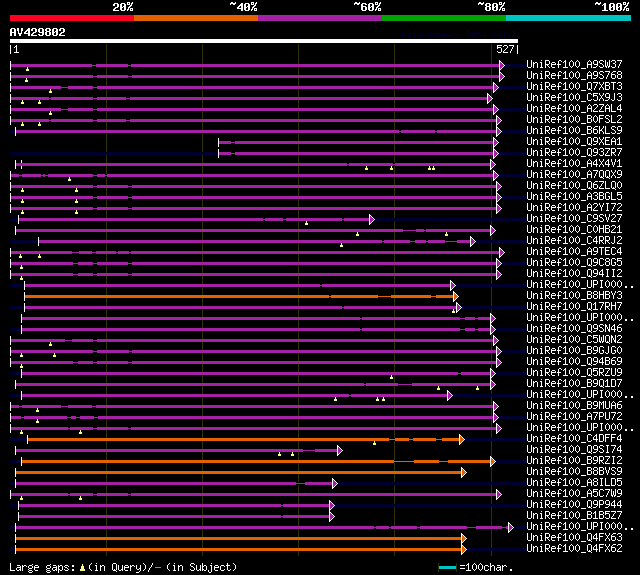Click the UniRef100_Q94II2 label

[574, 274]
